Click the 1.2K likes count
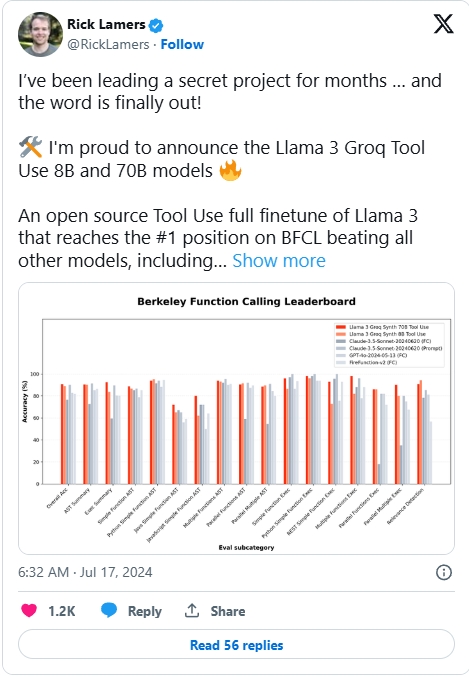 point(62,611)
